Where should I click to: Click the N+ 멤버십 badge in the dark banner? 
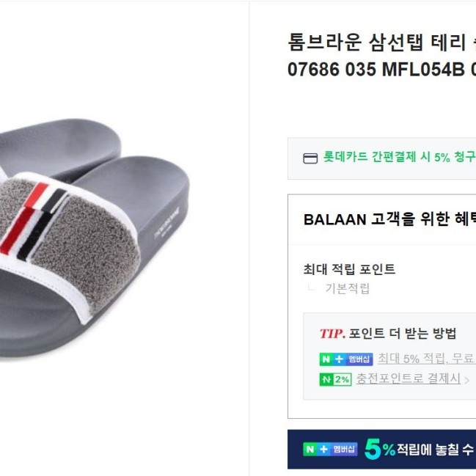point(330,449)
